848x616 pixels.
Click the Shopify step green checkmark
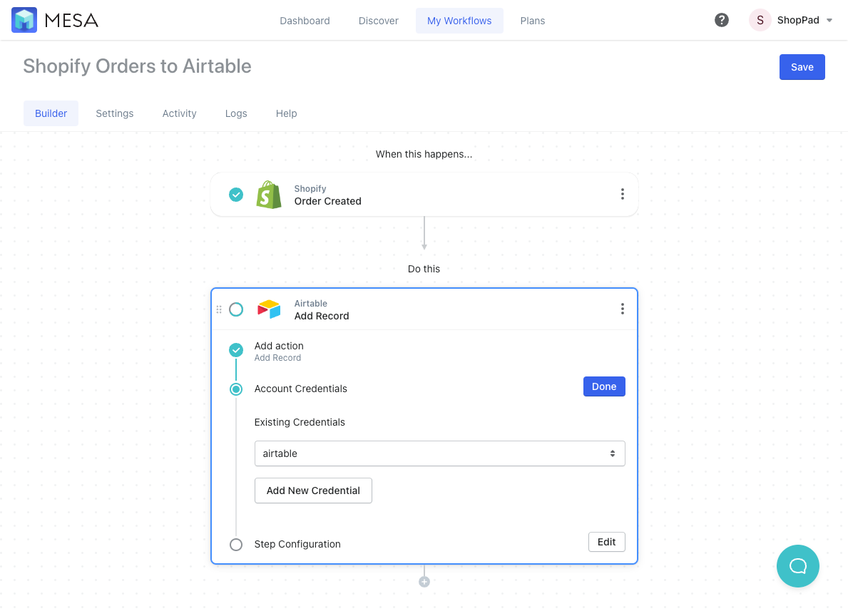(x=236, y=195)
